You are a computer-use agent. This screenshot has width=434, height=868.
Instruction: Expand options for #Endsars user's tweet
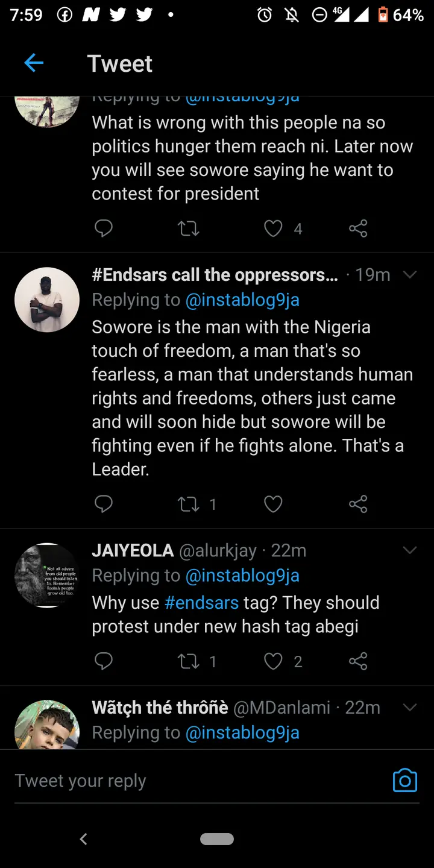[410, 275]
